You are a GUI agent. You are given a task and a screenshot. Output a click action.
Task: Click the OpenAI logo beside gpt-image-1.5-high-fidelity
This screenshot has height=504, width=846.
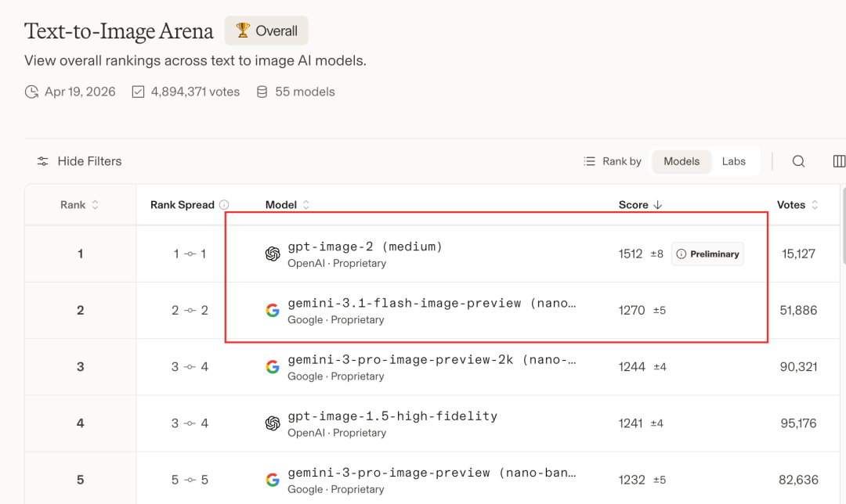coord(273,423)
